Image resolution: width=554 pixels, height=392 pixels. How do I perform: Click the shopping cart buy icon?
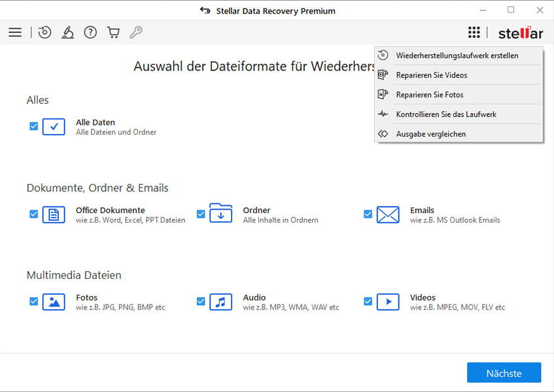[x=113, y=32]
